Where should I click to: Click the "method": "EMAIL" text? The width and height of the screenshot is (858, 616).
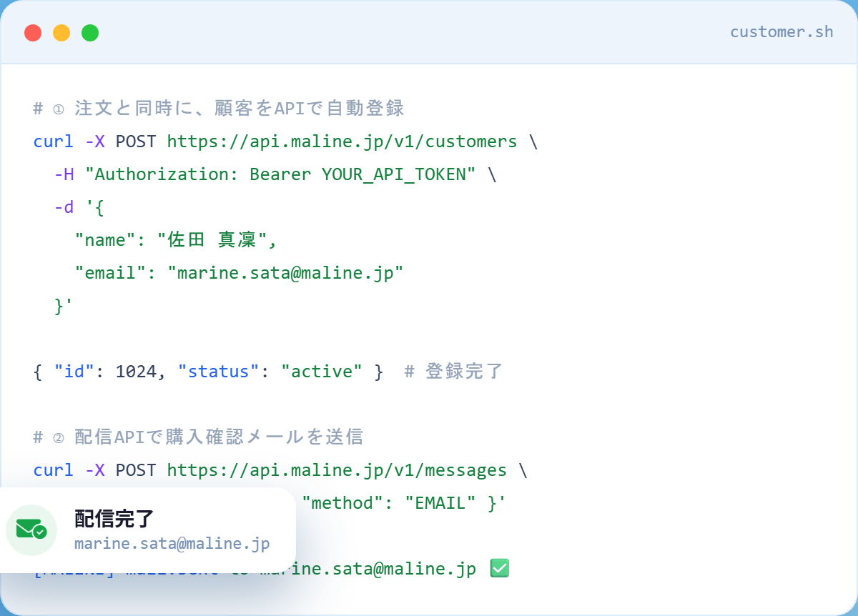point(389,503)
